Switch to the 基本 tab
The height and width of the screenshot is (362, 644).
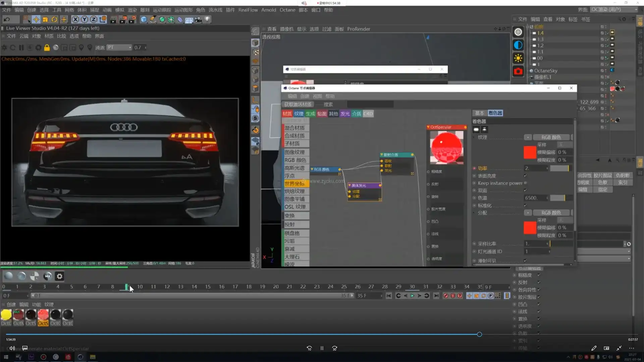(x=479, y=113)
